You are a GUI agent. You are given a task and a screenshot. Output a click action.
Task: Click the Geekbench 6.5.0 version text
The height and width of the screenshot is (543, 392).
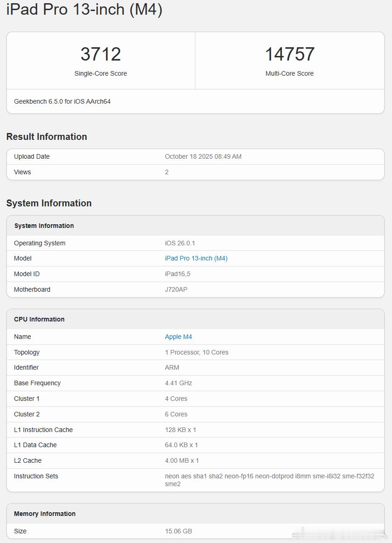[x=62, y=101]
